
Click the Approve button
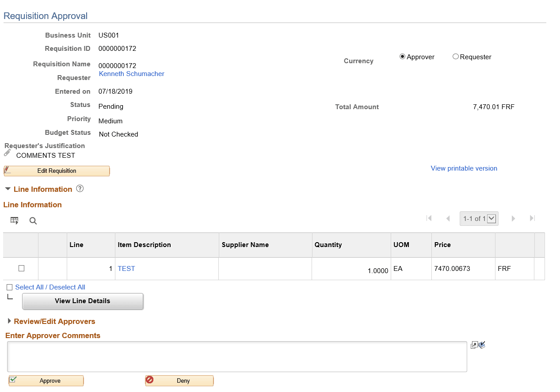click(46, 381)
